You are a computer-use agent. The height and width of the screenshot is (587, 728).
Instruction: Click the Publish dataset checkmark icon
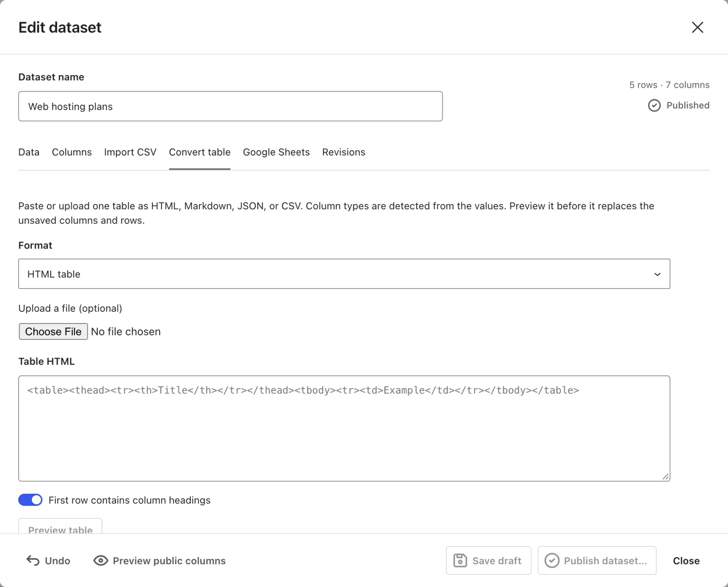click(x=552, y=561)
